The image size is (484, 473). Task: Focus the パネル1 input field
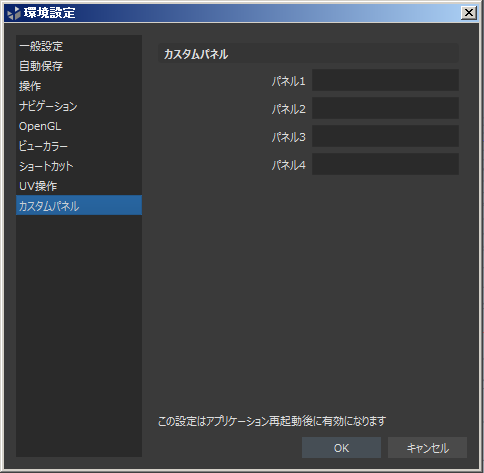coord(385,80)
